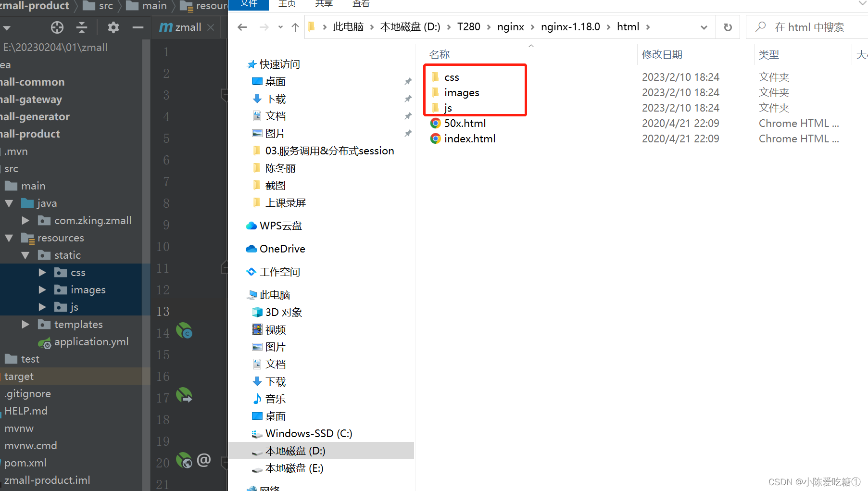Click the @ annotation gutter icon
This screenshot has width=868, height=491.
tap(204, 460)
